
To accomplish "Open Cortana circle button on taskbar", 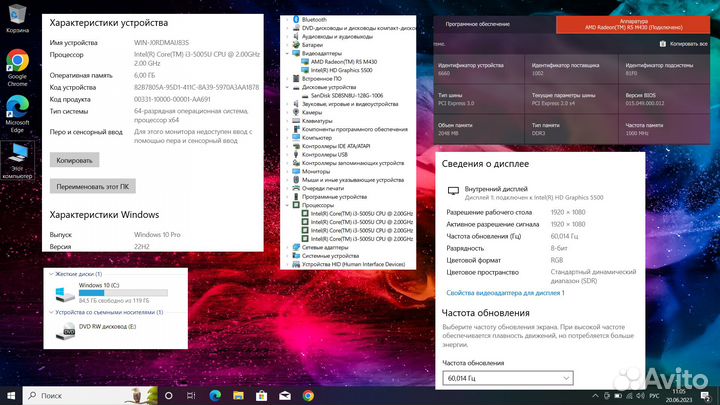I will pos(169,395).
